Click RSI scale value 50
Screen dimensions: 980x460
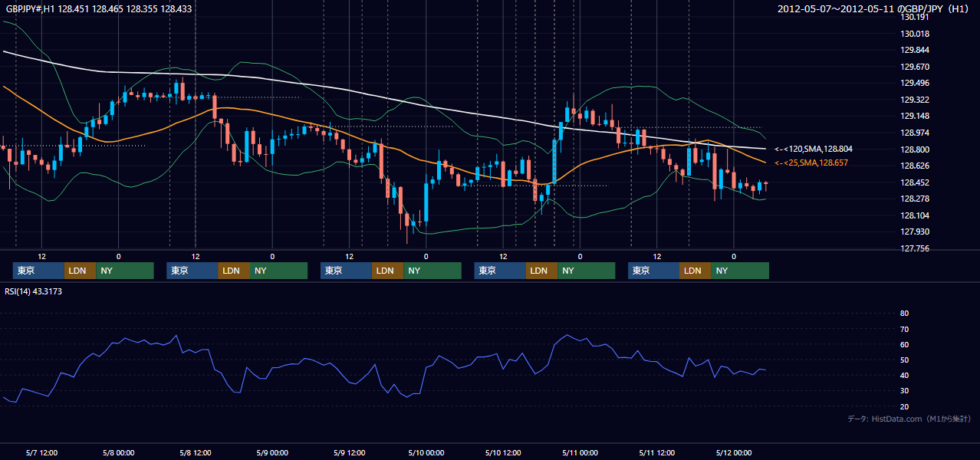(x=904, y=360)
